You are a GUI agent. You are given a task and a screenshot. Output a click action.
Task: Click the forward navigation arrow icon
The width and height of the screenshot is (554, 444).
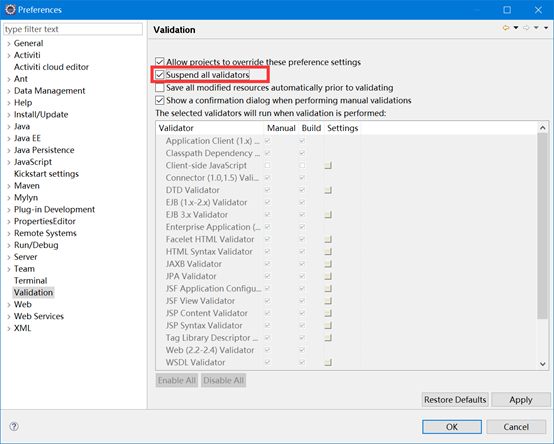click(526, 28)
